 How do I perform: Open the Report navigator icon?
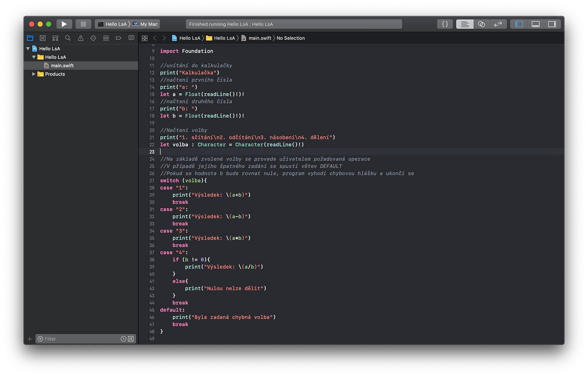point(131,38)
